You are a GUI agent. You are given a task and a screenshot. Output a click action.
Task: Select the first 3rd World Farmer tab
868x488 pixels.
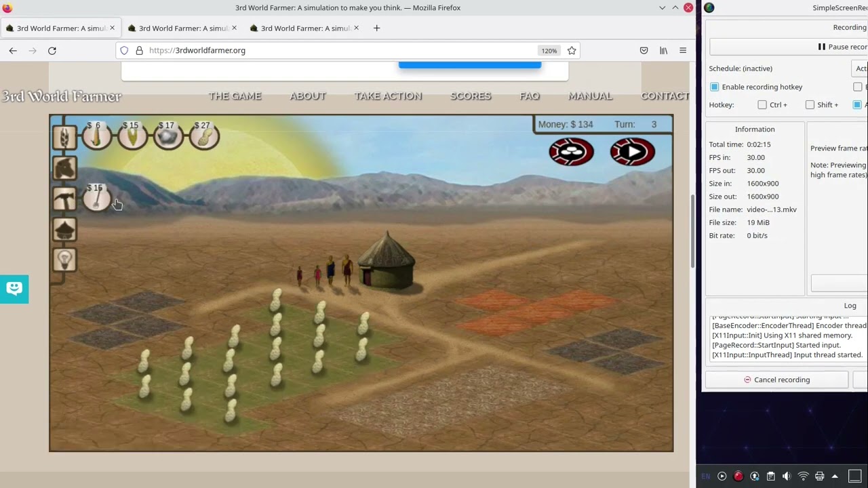click(61, 28)
